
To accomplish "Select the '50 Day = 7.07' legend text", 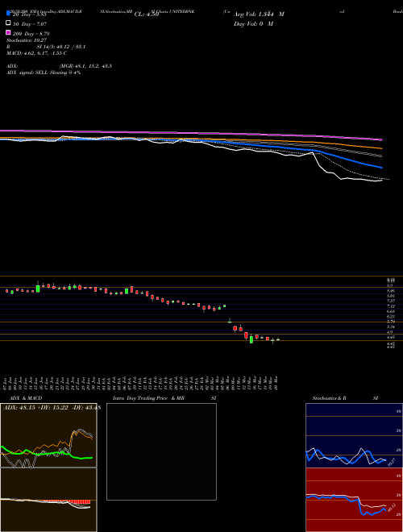I will coord(30,24).
